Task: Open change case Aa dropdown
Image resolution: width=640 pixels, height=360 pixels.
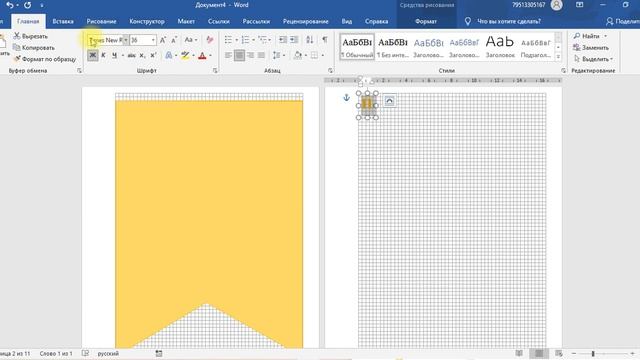Action: pyautogui.click(x=191, y=40)
